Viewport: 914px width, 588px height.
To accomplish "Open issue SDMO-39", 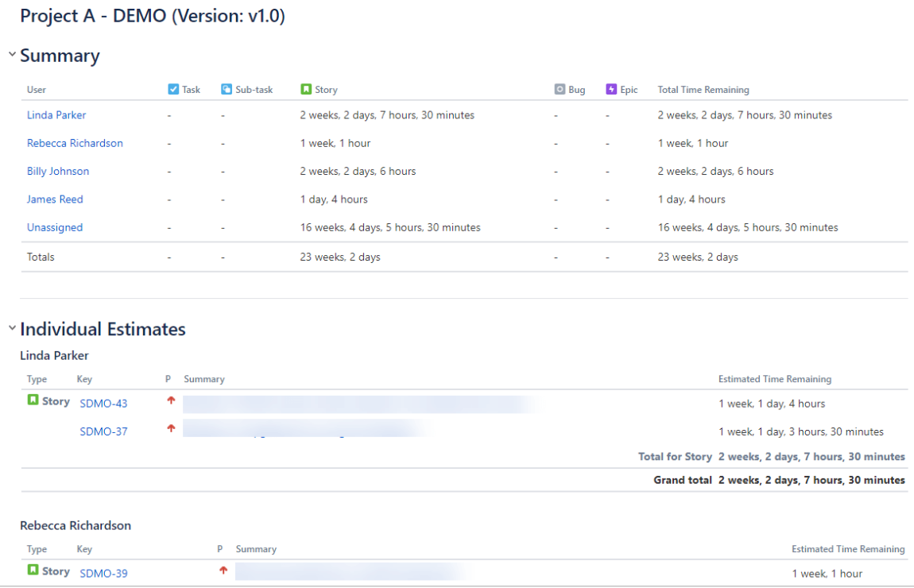I will click(103, 572).
